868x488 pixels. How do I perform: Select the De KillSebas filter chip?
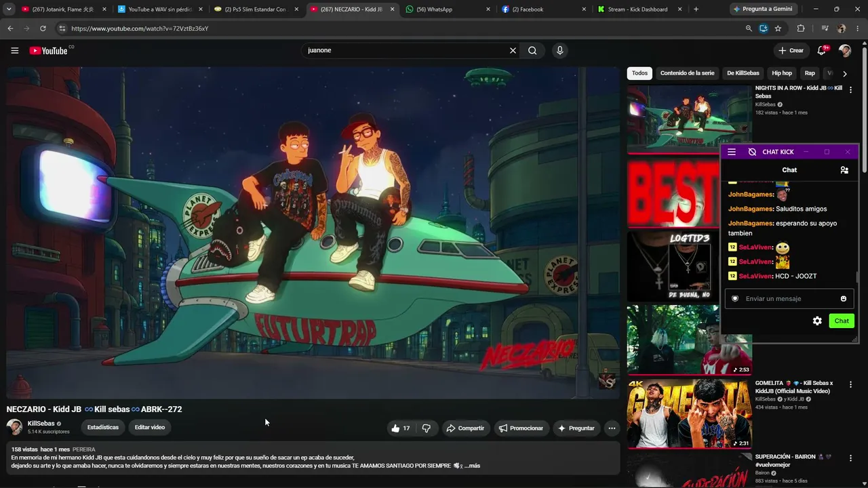pos(743,73)
